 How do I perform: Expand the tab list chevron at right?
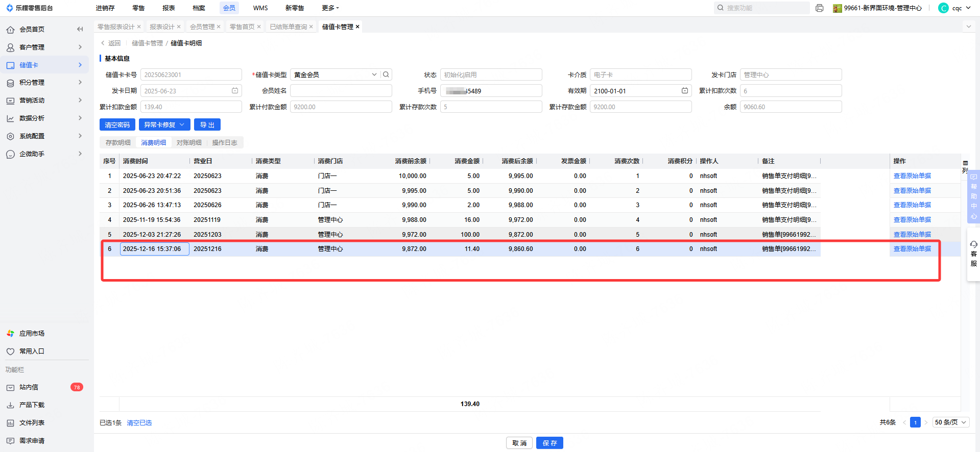(969, 27)
